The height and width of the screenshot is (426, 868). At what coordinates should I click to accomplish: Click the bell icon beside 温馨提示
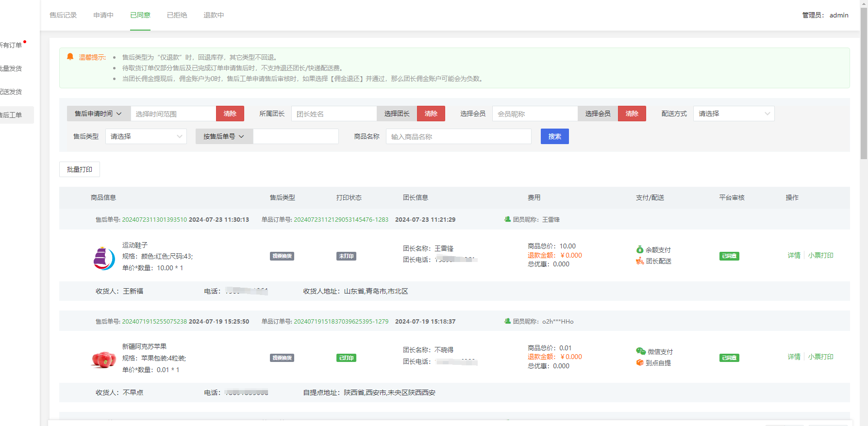tap(70, 57)
